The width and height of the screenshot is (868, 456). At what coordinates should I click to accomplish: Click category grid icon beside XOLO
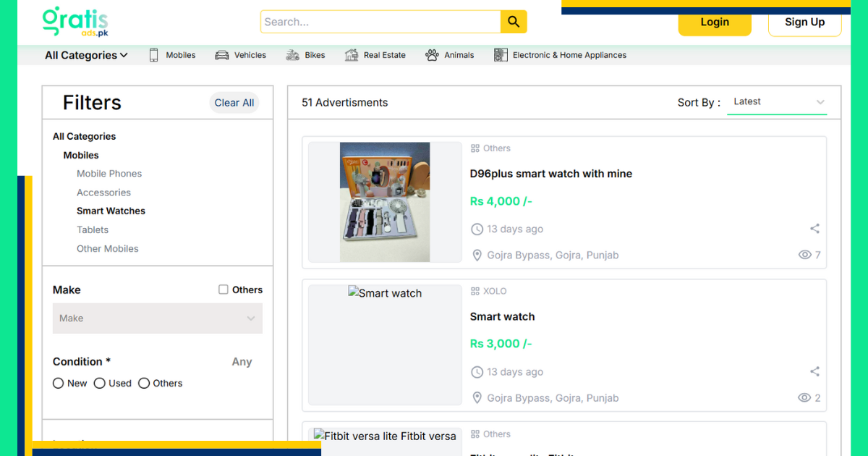click(x=475, y=292)
